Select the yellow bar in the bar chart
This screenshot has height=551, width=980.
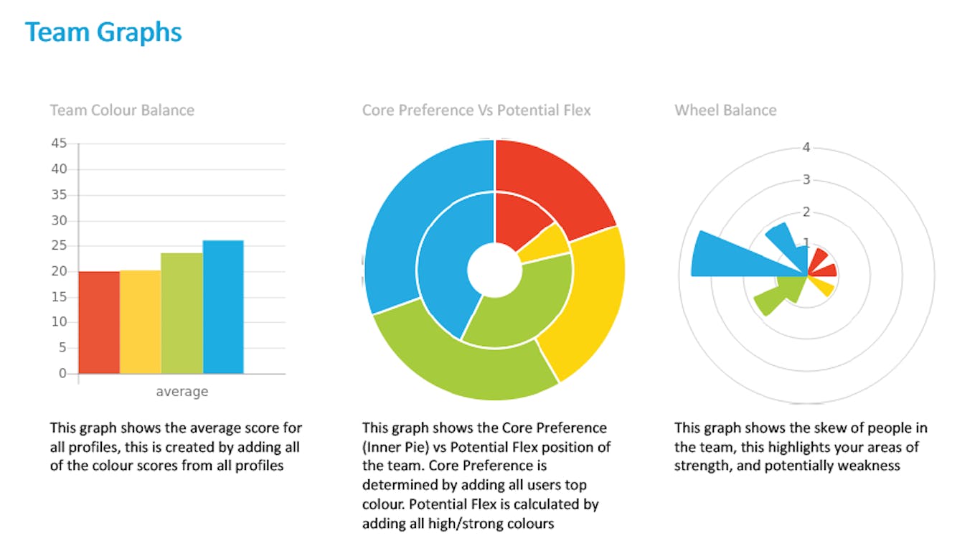point(140,321)
